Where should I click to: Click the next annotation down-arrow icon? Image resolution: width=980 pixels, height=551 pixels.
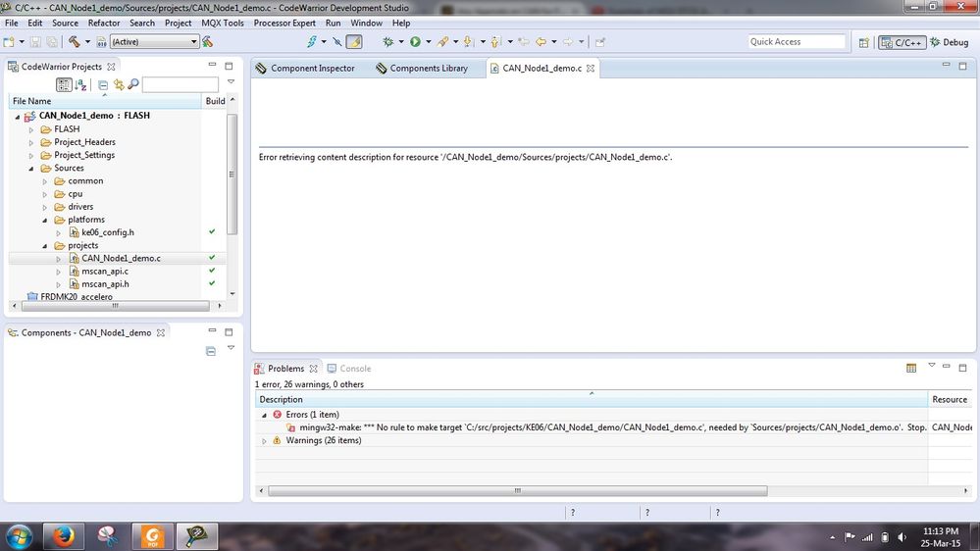click(468, 42)
